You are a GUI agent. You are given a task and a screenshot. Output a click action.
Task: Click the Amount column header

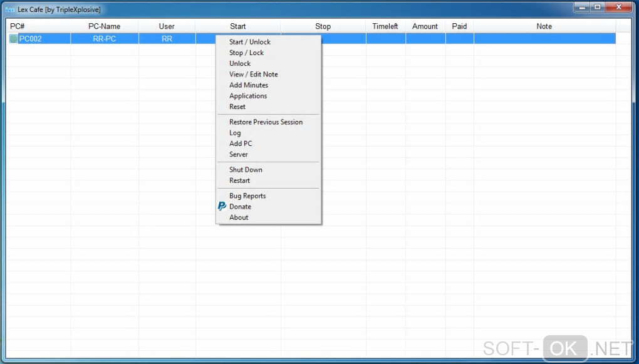tap(425, 26)
